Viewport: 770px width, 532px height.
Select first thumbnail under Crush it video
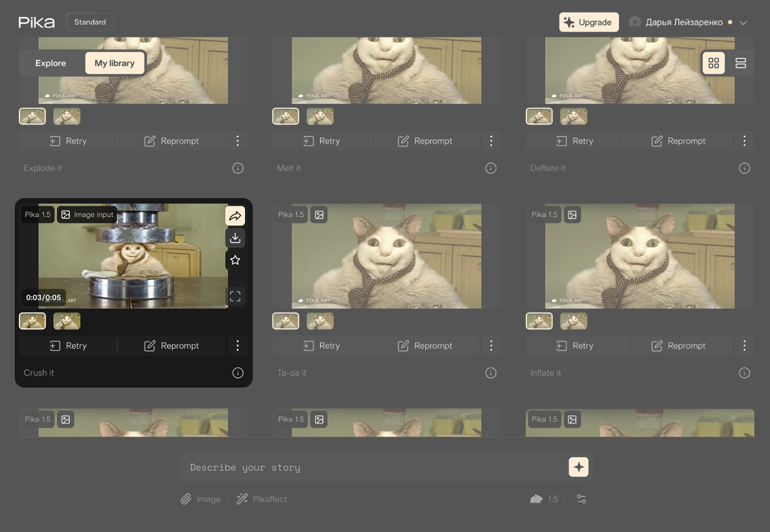click(32, 321)
